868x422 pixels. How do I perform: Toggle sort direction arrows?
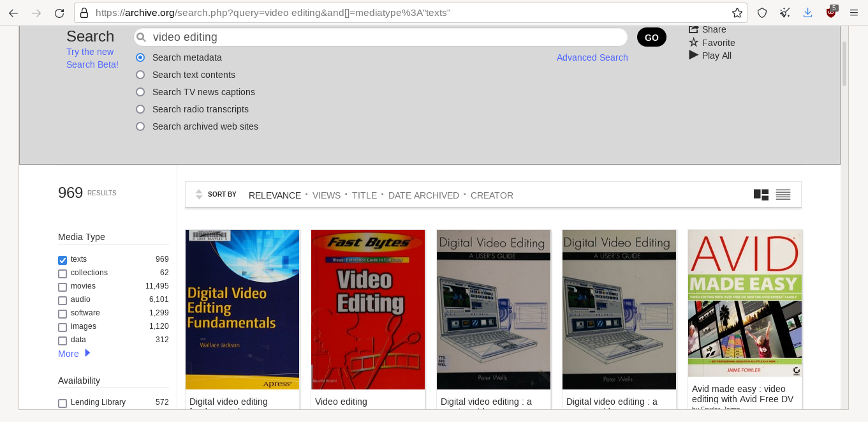tap(199, 194)
